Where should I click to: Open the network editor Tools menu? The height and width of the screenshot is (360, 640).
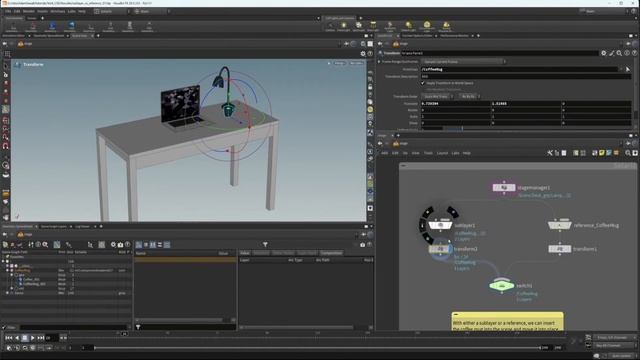point(428,153)
